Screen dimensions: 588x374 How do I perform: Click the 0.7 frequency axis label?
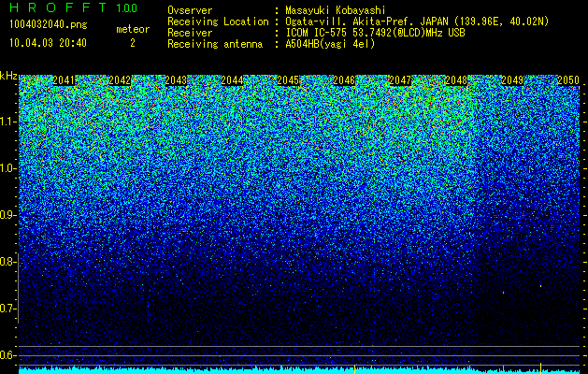8,309
